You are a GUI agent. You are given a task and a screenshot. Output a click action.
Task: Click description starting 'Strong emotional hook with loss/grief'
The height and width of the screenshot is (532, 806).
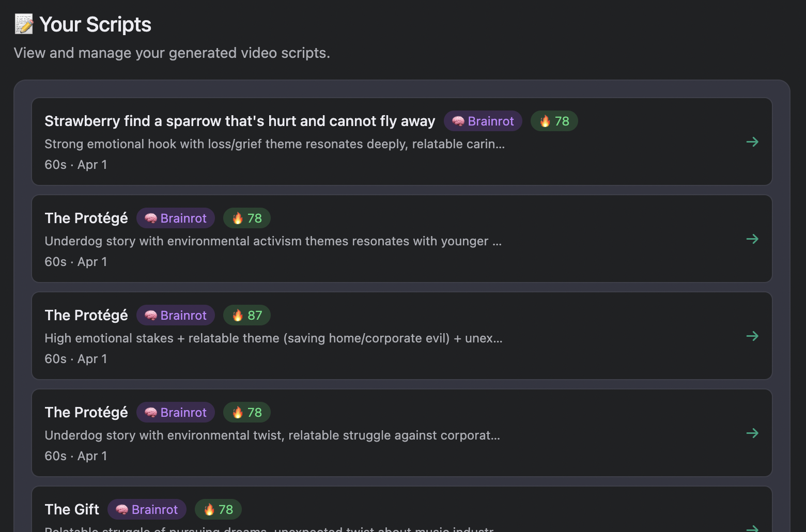click(x=274, y=144)
